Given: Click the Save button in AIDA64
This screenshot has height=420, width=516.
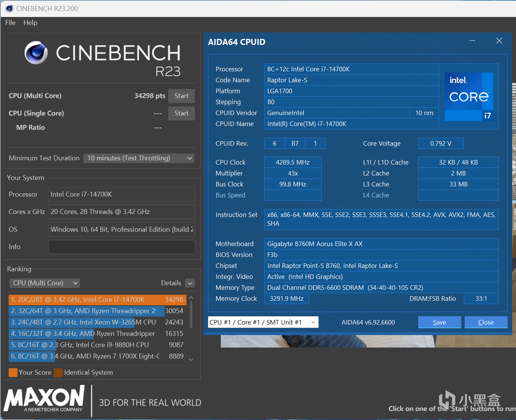Looking at the screenshot, I should 439,322.
